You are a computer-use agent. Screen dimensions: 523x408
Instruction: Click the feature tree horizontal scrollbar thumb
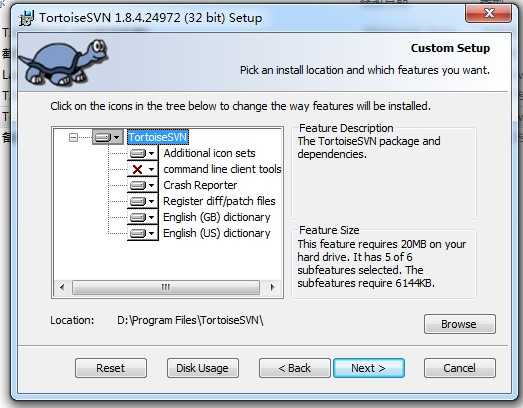pos(166,287)
